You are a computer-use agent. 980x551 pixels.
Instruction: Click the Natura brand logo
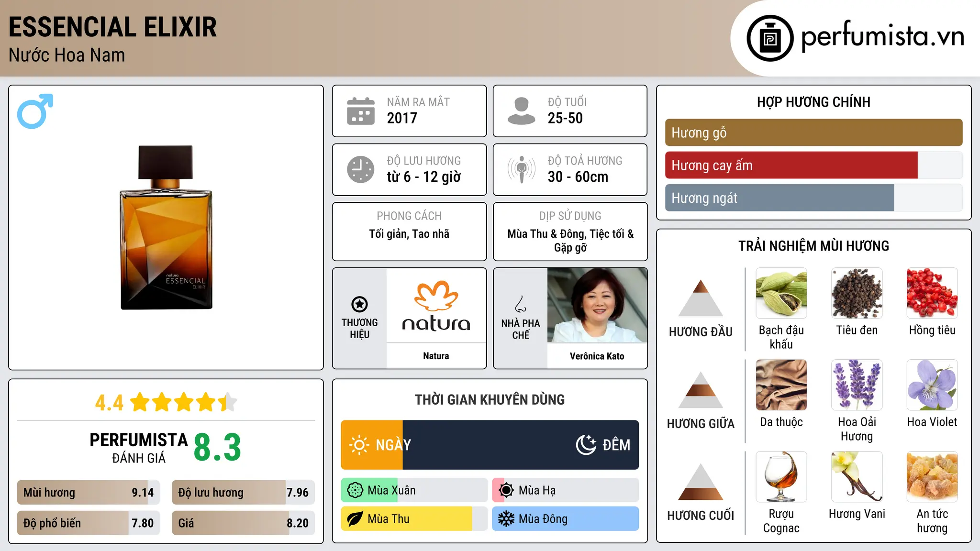point(436,306)
